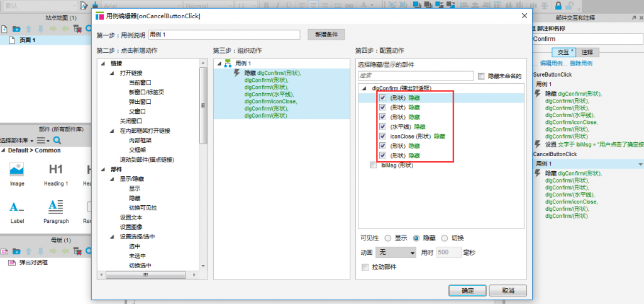Viewport: 644px width, 304px height.
Task: Pop out the 部件交互和注释 panel
Action: coord(633,18)
